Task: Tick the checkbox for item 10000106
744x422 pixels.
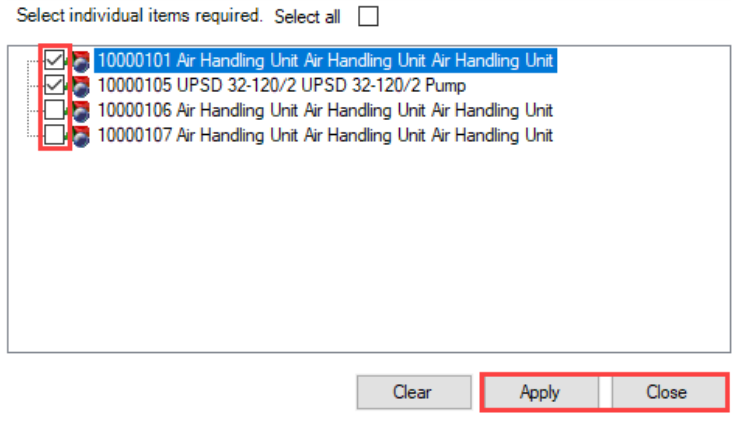Action: click(54, 109)
